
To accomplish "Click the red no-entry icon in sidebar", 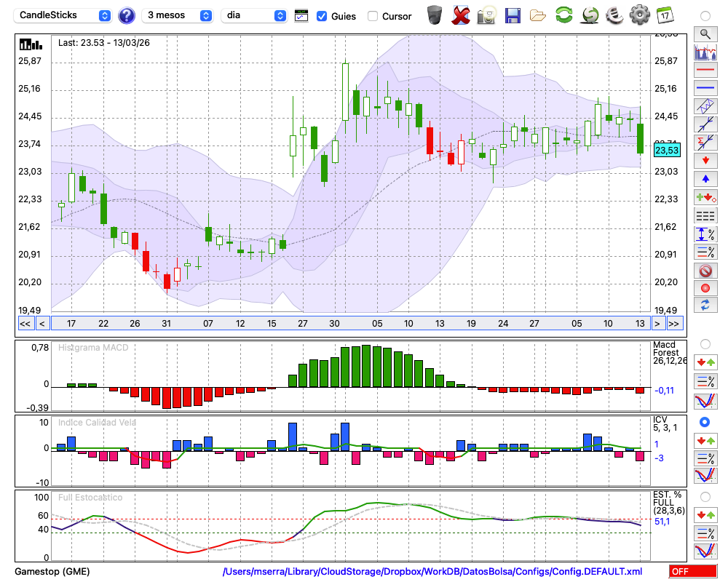I will click(x=705, y=271).
